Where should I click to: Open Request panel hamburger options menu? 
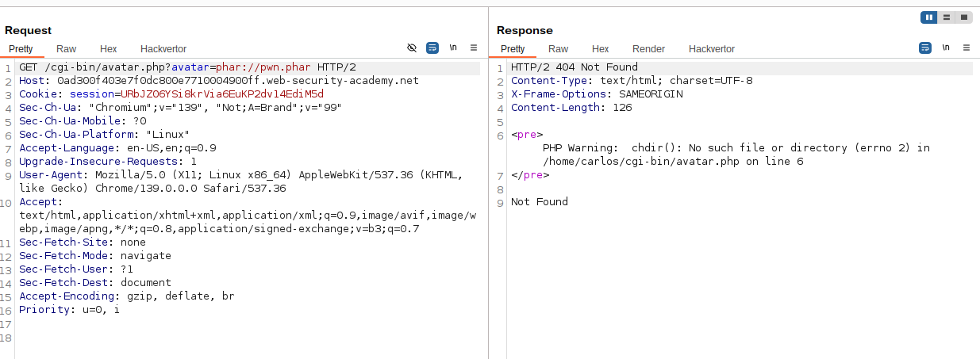474,48
